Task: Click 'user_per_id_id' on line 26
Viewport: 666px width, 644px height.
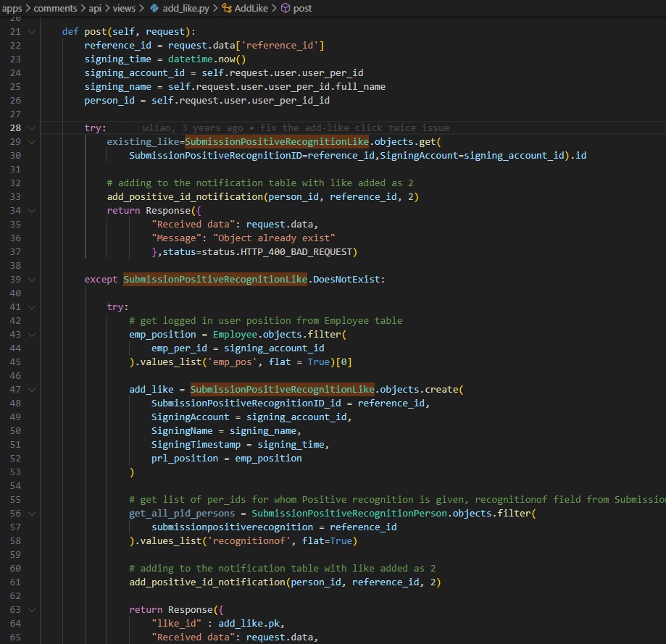Action: click(291, 100)
